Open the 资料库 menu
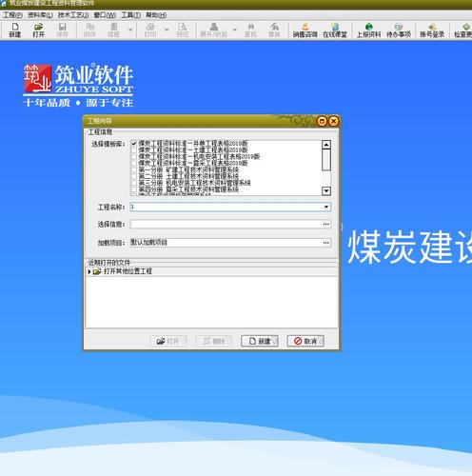472x476 pixels. click(x=40, y=15)
